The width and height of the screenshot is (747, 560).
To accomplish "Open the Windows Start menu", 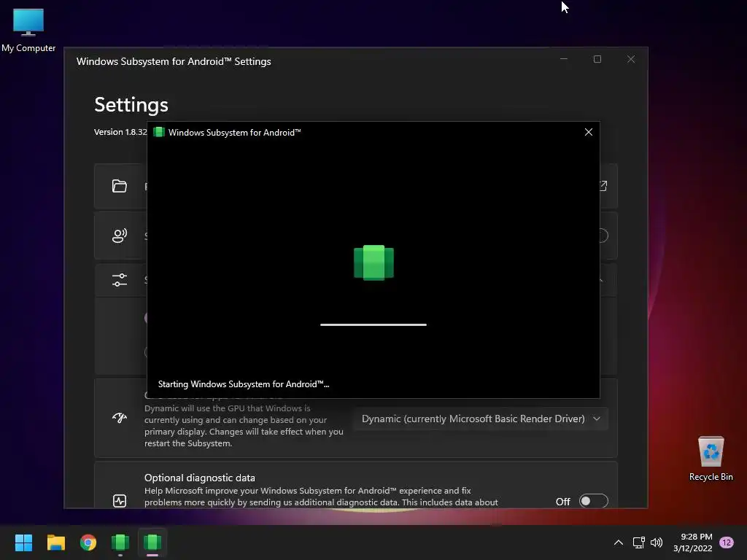I will click(23, 542).
